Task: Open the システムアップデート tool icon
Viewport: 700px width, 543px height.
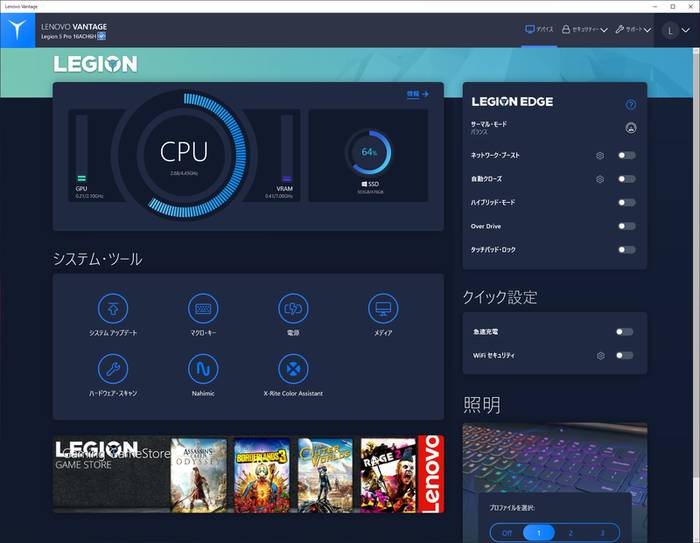Action: (113, 308)
